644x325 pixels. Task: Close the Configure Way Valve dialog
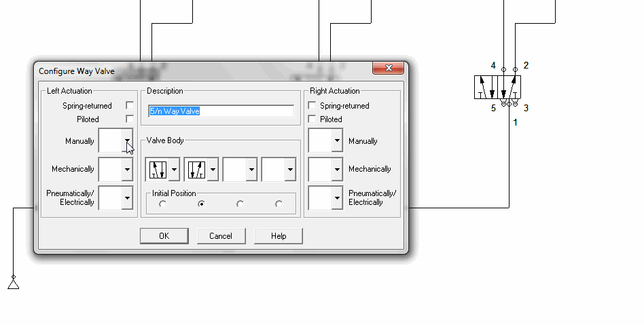point(388,68)
